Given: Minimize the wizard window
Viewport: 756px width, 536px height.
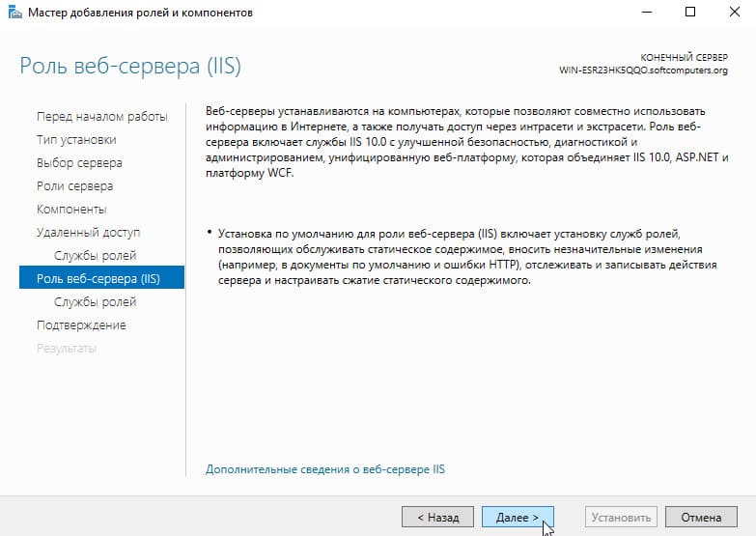Looking at the screenshot, I should [647, 12].
